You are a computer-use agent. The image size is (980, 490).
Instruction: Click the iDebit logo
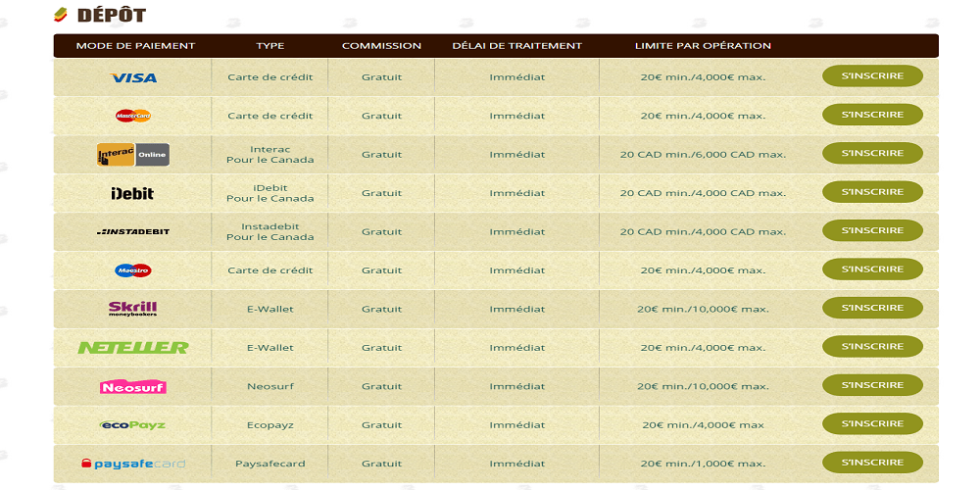coord(132,193)
